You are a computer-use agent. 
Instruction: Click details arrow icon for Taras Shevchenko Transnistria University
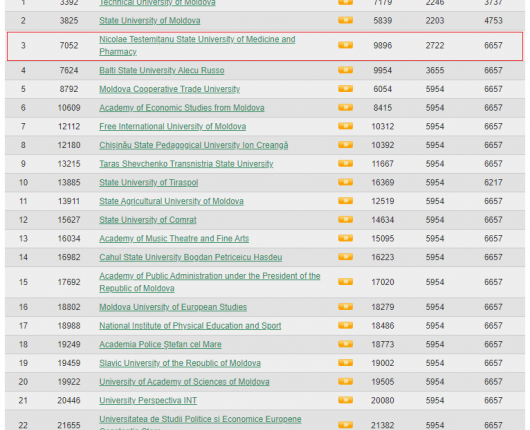pos(345,163)
